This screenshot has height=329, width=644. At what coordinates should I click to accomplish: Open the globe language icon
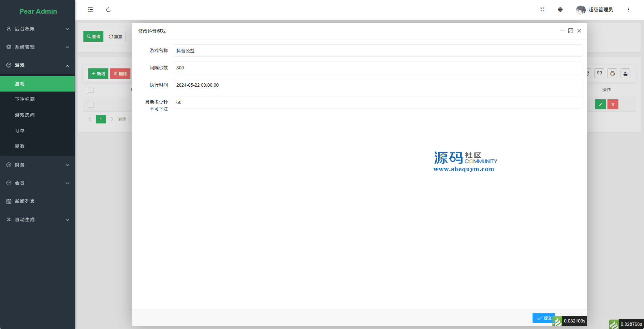tap(560, 10)
